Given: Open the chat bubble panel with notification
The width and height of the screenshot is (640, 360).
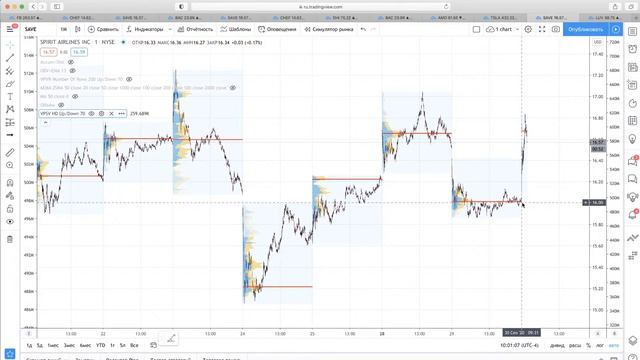Looking at the screenshot, I should coord(632,161).
